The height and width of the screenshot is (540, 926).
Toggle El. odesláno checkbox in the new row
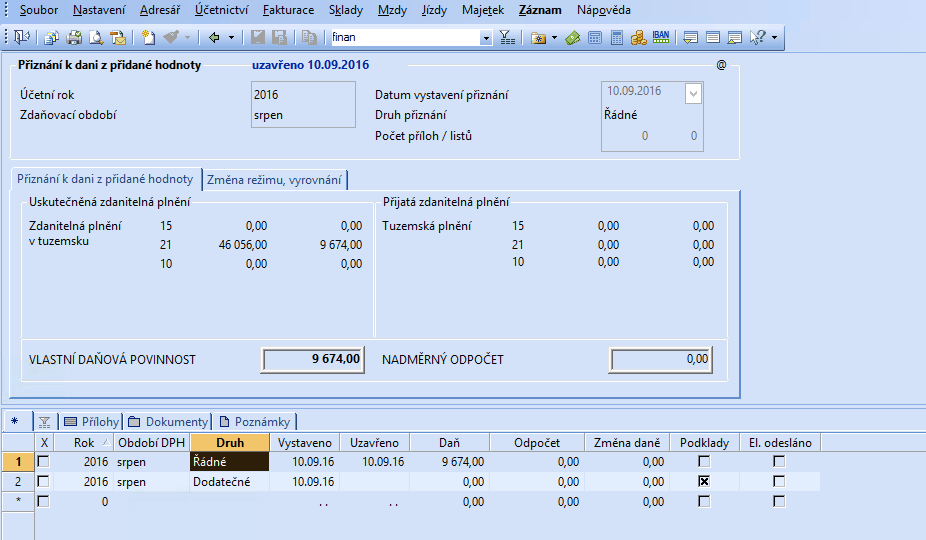coord(779,502)
